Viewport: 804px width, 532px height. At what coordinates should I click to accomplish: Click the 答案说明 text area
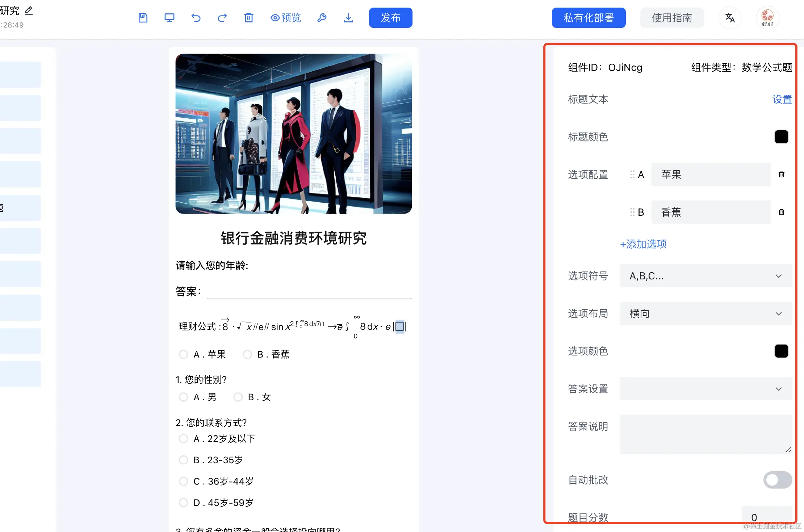pos(705,434)
